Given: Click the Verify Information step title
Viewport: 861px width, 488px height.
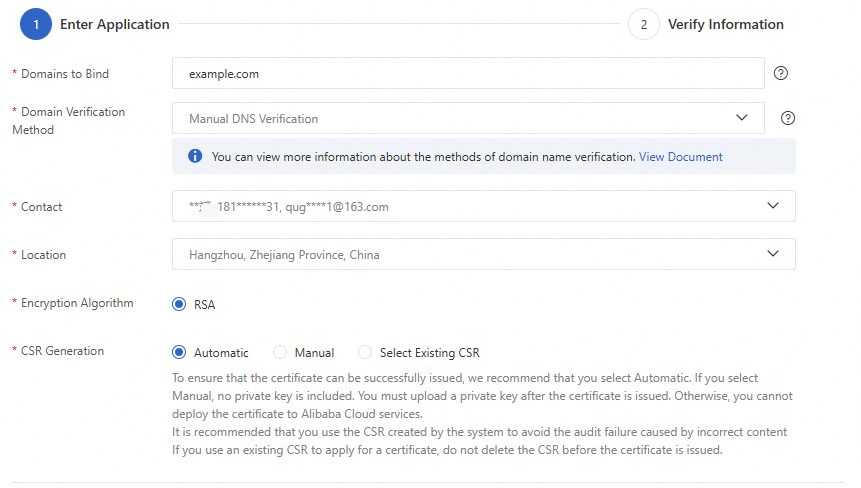Looking at the screenshot, I should click(x=725, y=25).
